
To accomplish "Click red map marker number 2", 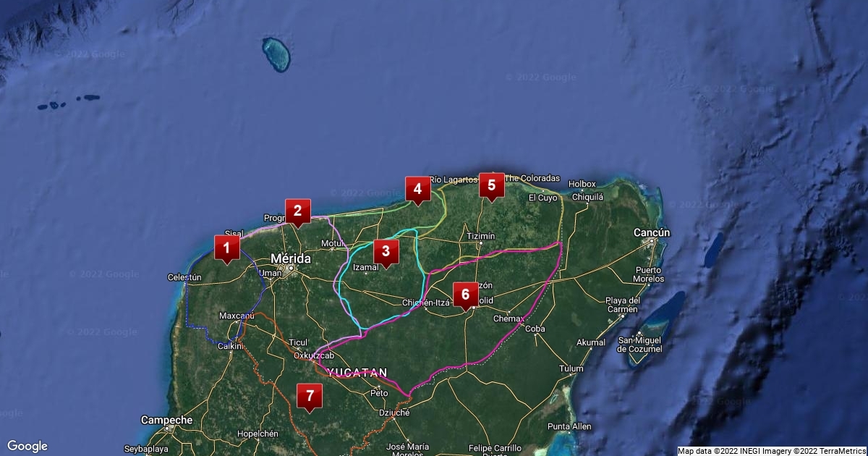I will coord(297,211).
